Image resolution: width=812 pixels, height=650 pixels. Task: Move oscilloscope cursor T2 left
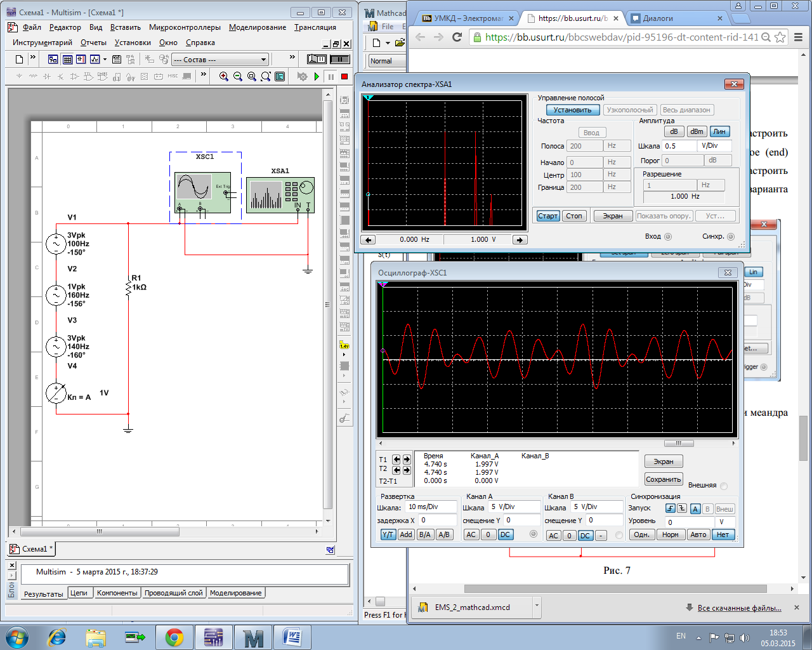tap(396, 470)
